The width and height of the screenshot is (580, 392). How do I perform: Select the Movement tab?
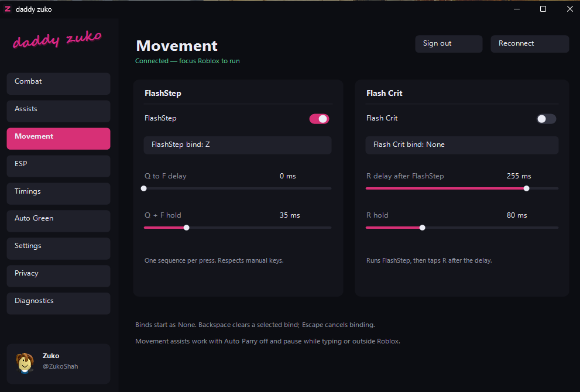(x=59, y=139)
